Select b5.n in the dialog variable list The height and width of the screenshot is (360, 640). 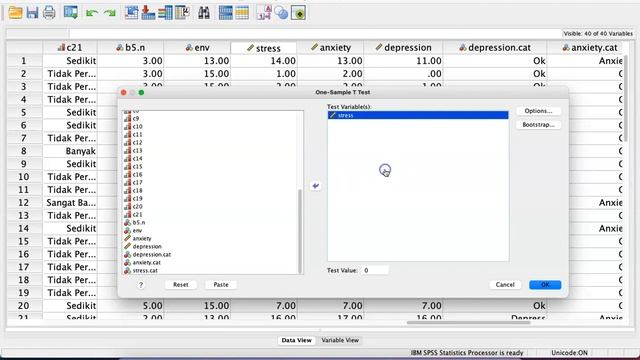(x=138, y=222)
